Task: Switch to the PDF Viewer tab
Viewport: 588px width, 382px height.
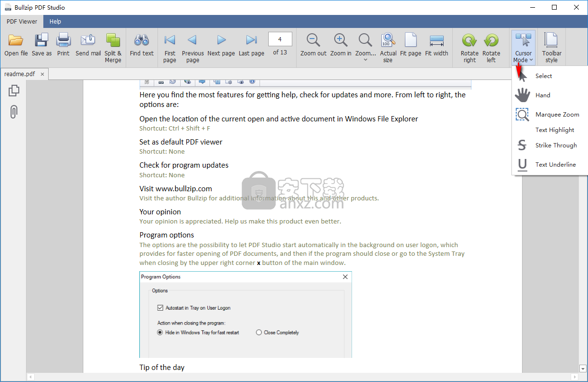Action: coord(22,21)
